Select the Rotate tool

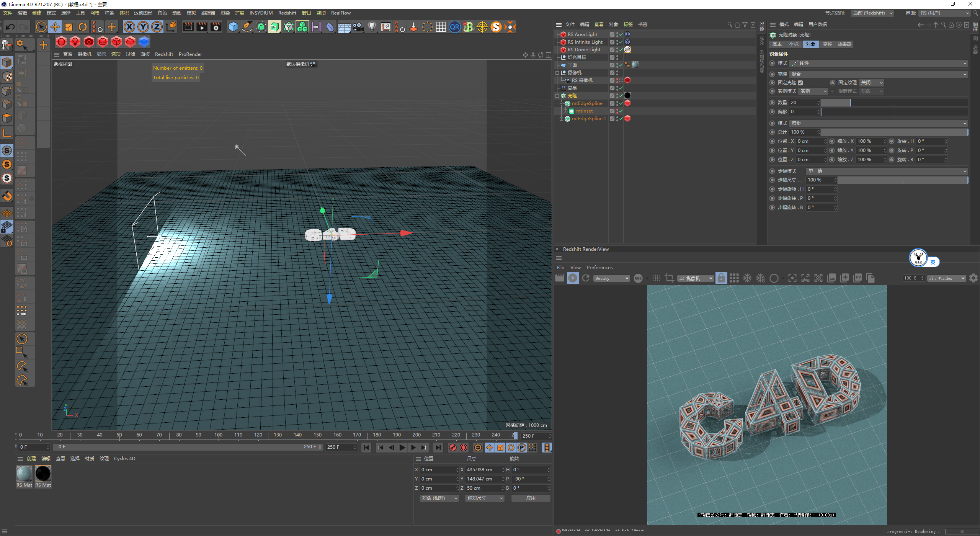pos(83,27)
